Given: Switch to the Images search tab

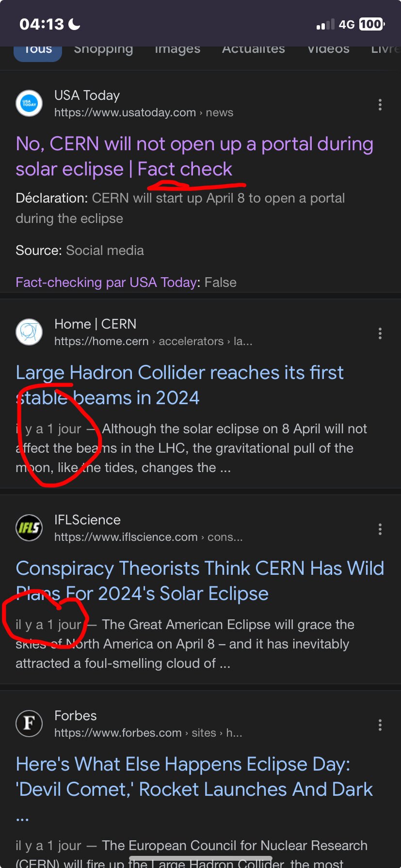Looking at the screenshot, I should coord(177,49).
